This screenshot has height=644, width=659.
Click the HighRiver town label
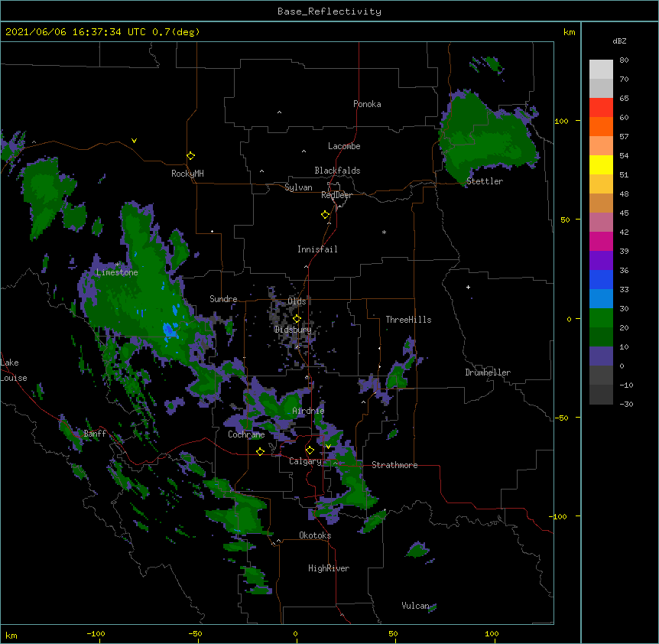point(329,568)
